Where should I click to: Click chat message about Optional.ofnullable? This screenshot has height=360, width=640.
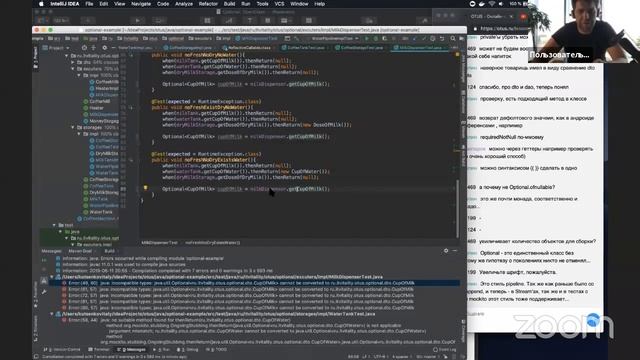(x=517, y=187)
